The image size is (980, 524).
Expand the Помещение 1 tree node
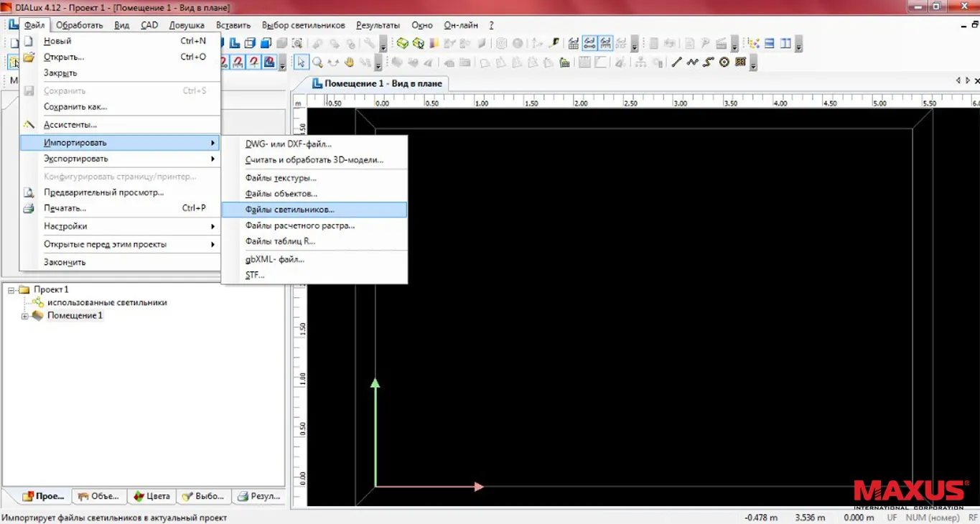[25, 316]
